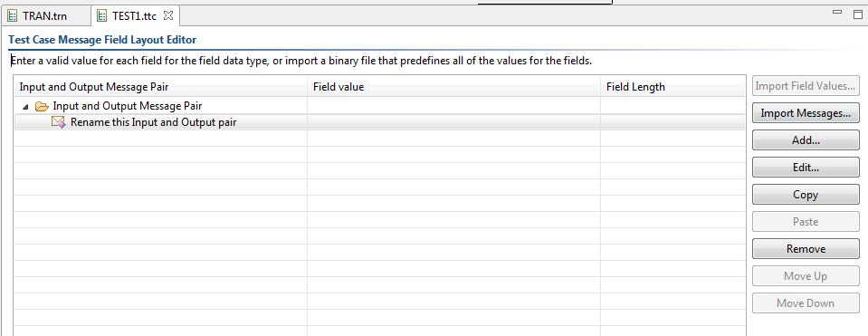Switch to the TRAN.trn tab
Screen dimensions: 868x336
[x=46, y=16]
